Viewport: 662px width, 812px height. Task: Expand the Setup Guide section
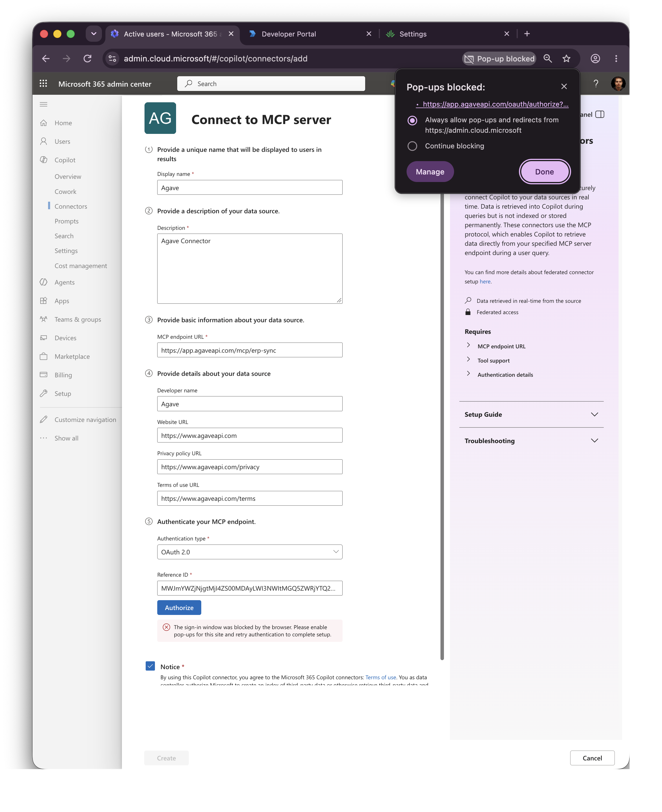click(x=531, y=415)
